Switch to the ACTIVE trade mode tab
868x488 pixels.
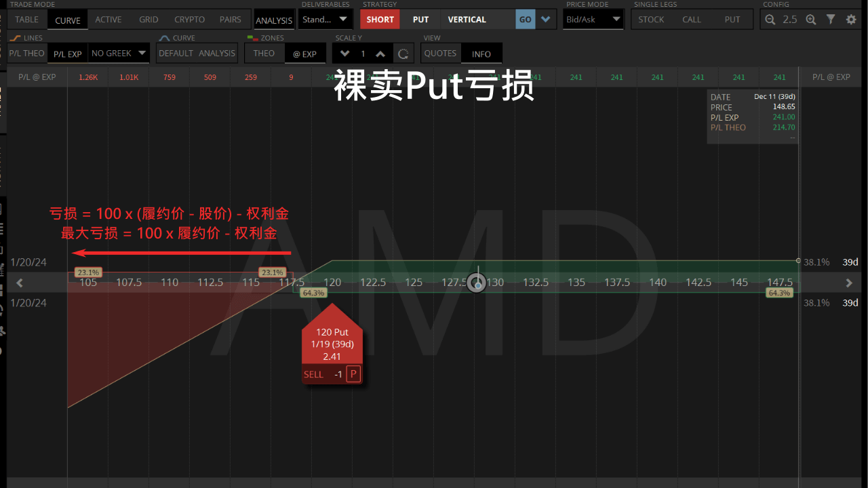(x=108, y=19)
